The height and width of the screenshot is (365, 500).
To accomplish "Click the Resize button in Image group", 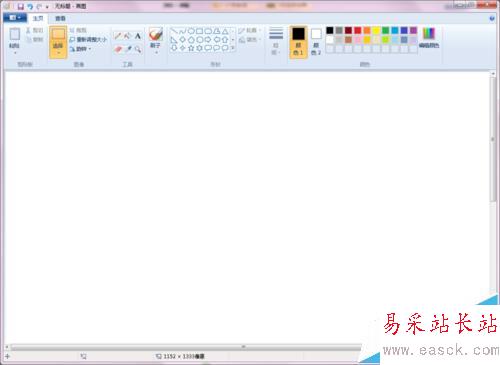I will [x=88, y=40].
